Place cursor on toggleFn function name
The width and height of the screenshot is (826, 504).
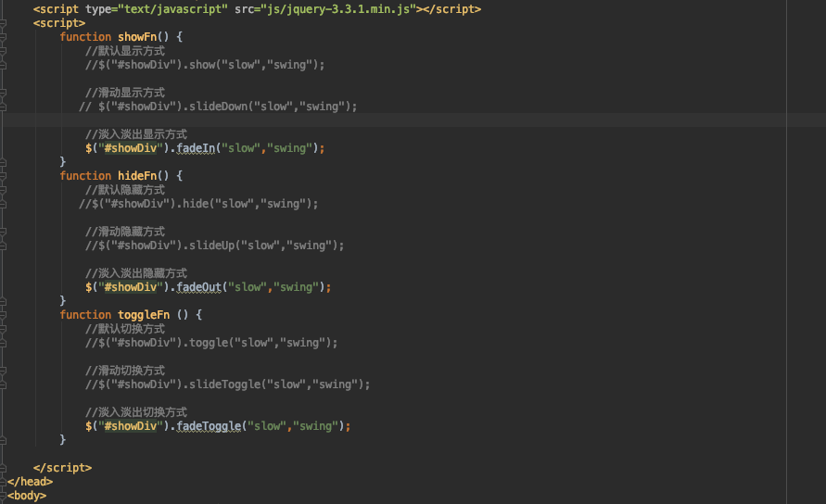click(x=144, y=315)
